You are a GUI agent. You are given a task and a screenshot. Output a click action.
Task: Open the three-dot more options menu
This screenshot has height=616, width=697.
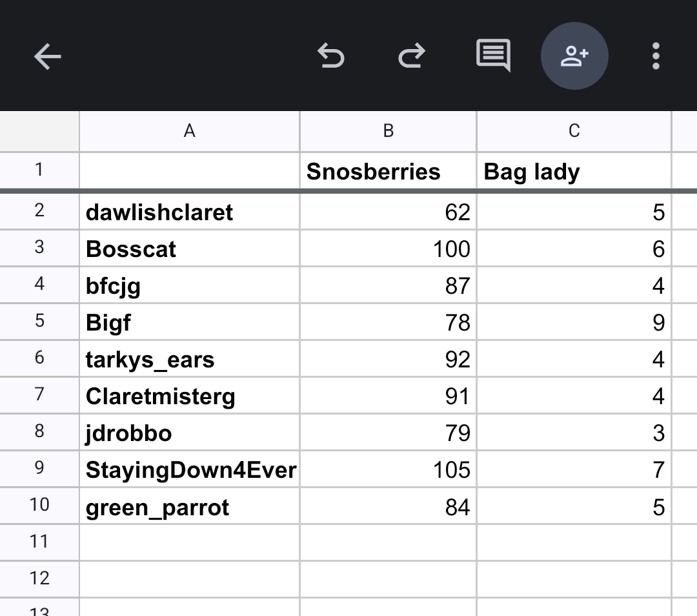tap(656, 57)
